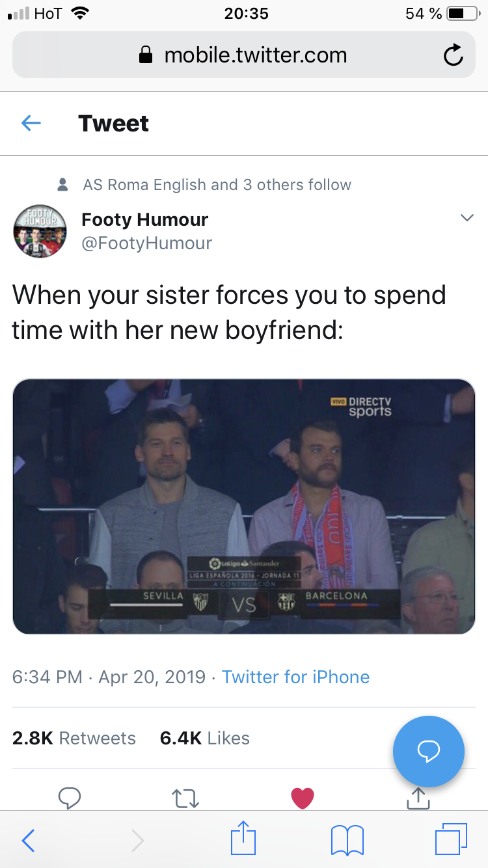
Task: Tap the blue floating reply button
Action: coord(429,752)
